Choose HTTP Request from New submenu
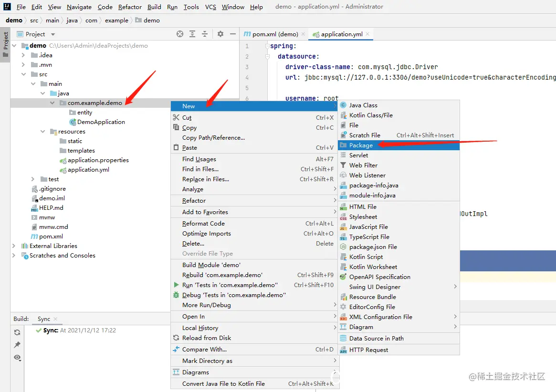Image resolution: width=556 pixels, height=392 pixels. click(x=399, y=350)
